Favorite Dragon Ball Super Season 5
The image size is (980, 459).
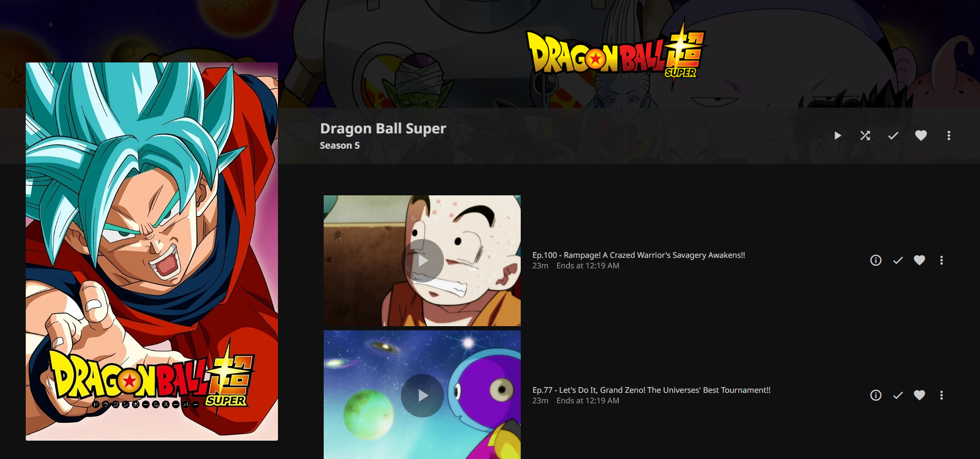coord(921,135)
